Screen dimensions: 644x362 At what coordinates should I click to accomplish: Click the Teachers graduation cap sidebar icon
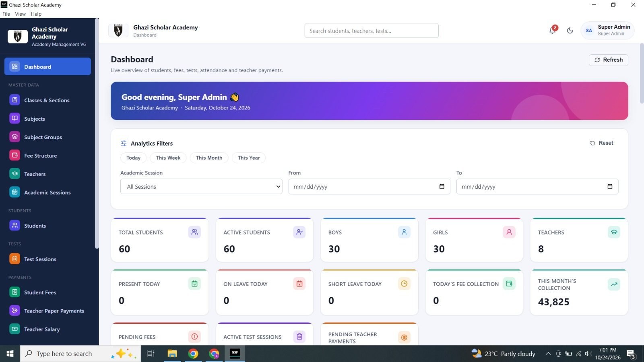[x=15, y=174]
